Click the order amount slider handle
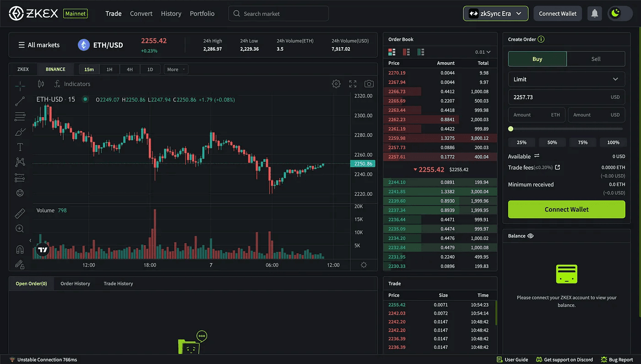641x364 pixels. (511, 129)
